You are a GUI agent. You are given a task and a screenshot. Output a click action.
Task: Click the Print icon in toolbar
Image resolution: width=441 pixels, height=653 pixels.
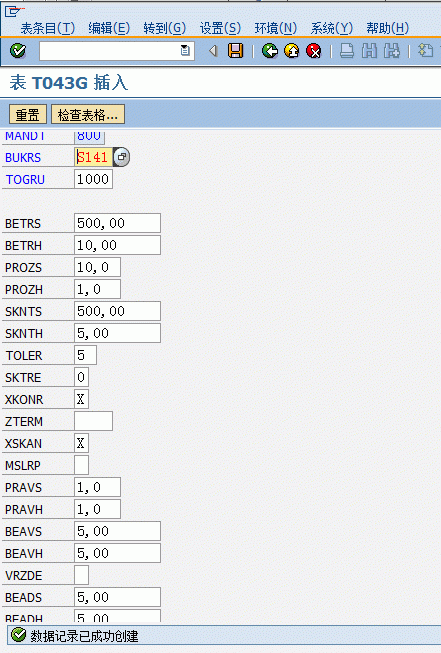346,51
